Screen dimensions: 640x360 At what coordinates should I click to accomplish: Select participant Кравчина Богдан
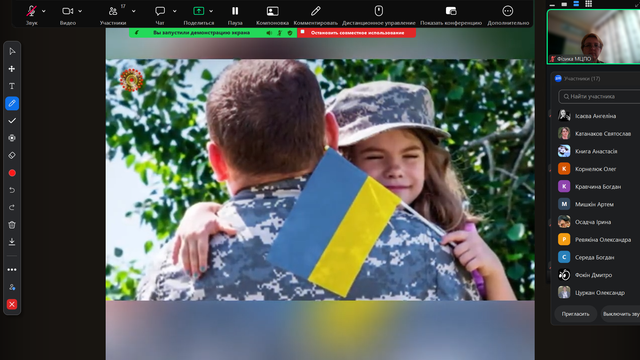pos(597,187)
